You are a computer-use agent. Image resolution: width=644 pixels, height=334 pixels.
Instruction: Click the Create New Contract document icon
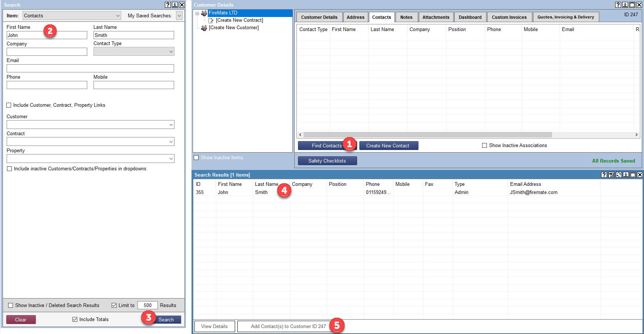coord(211,20)
